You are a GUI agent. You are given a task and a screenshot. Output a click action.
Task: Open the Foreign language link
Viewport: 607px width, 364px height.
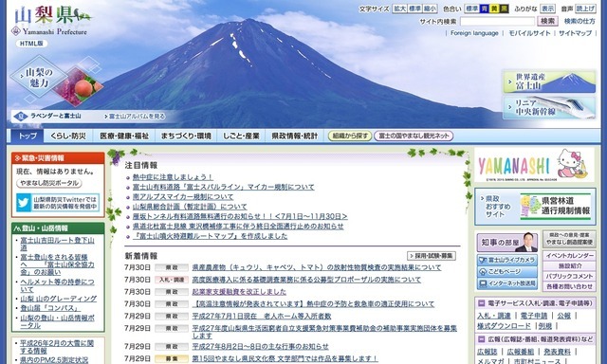click(x=474, y=33)
